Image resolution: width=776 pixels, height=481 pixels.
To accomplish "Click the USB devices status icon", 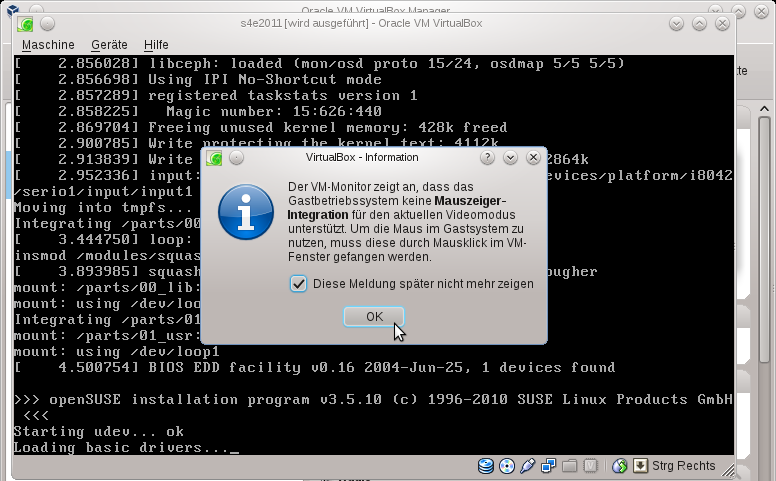I will pyautogui.click(x=528, y=466).
